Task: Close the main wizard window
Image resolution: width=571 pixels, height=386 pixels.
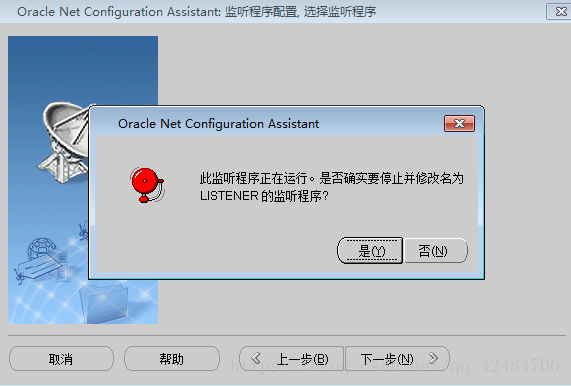Action: [x=560, y=12]
